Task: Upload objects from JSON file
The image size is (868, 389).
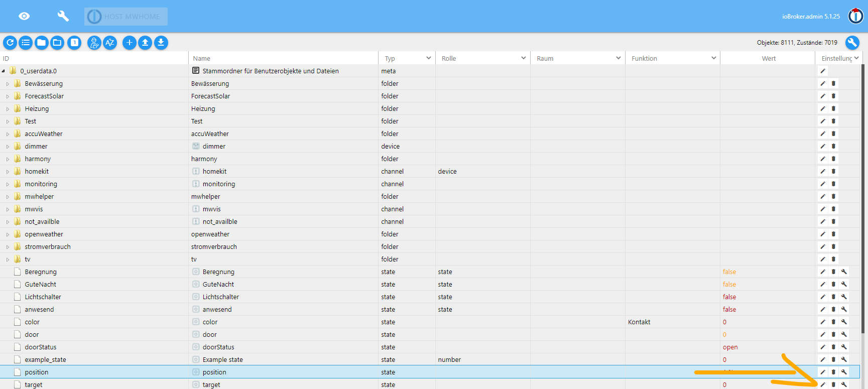Action: point(145,43)
